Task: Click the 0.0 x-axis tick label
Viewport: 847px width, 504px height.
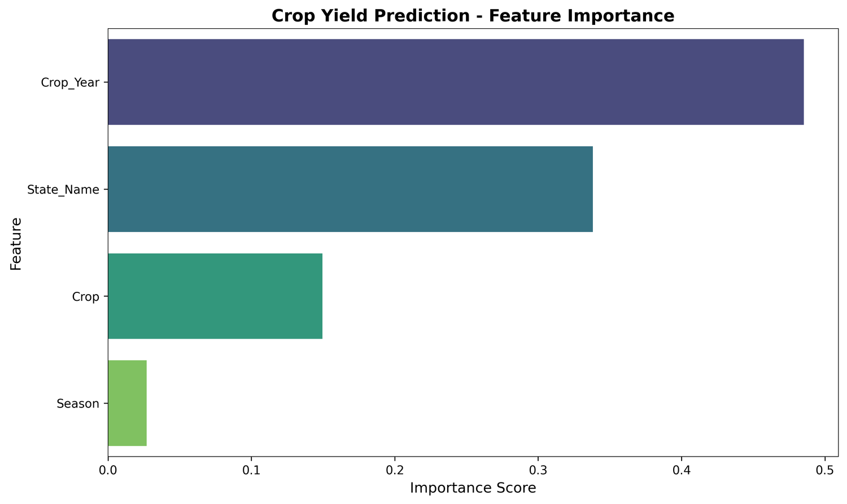Action: [x=108, y=470]
